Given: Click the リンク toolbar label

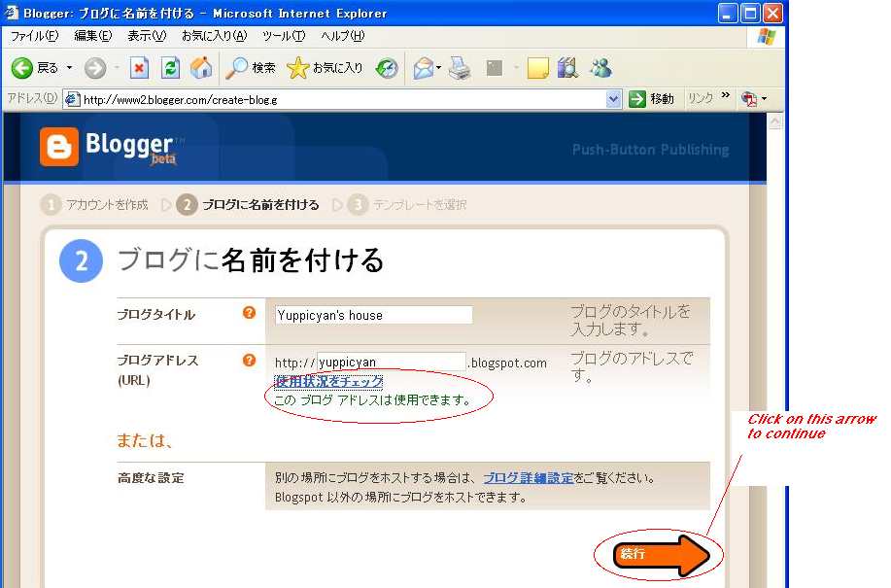Looking at the screenshot, I should tap(700, 98).
